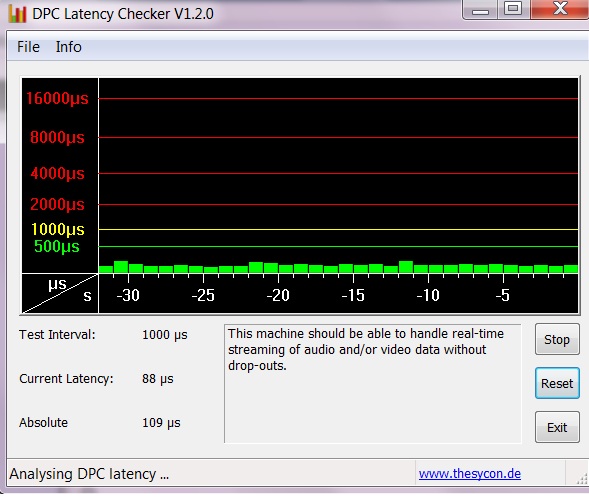Select the yellow 1000µs scale label
This screenshot has width=589, height=497.
point(57,230)
